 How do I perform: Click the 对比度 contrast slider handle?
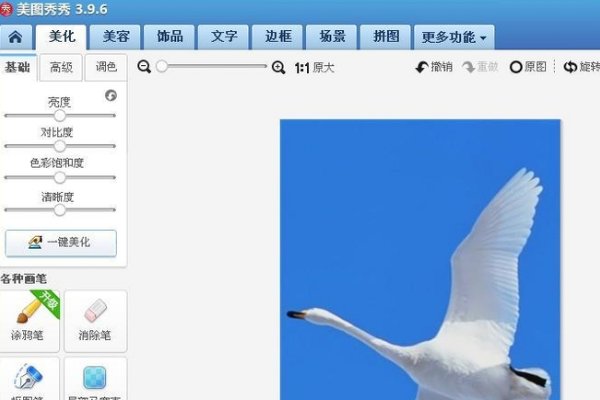[x=60, y=146]
